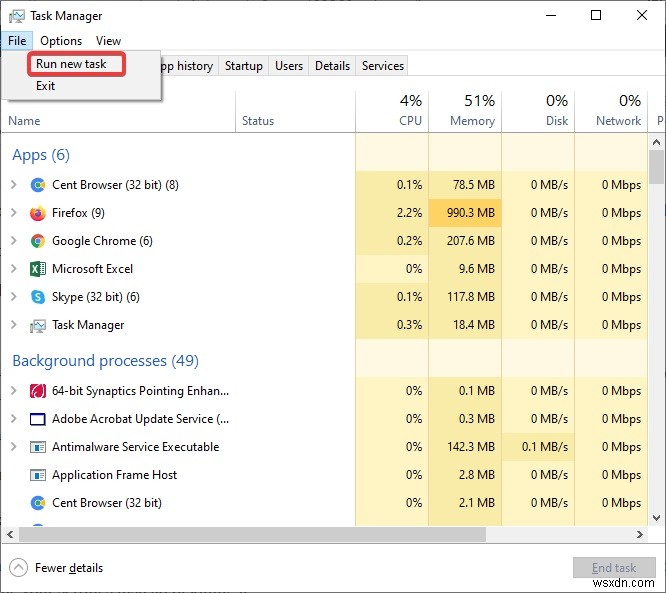The height and width of the screenshot is (593, 666).
Task: Expand the Microsoft Excel row
Action: [14, 268]
